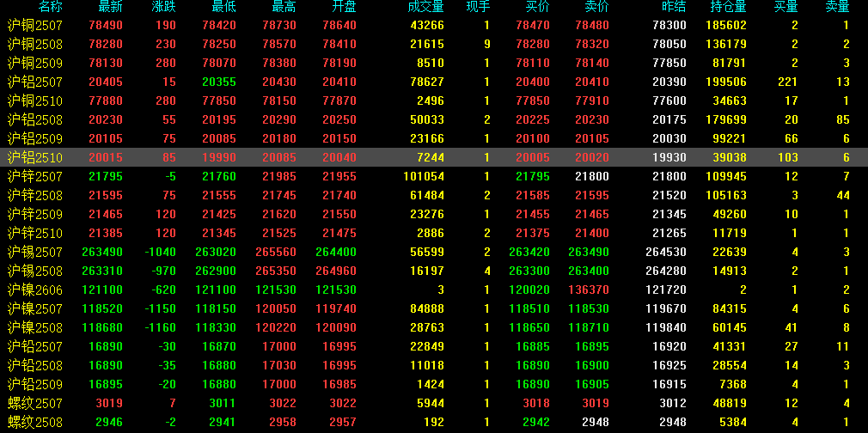Screen dimensions: 868x433
Task: Select the 沪锌2510 contract name
Action: click(35, 233)
